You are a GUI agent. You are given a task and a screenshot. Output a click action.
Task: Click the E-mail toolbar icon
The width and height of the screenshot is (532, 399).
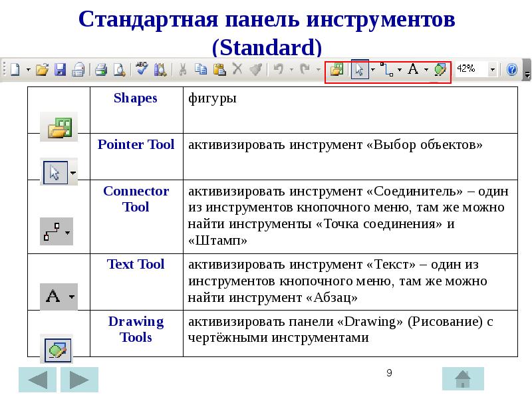tap(78, 70)
